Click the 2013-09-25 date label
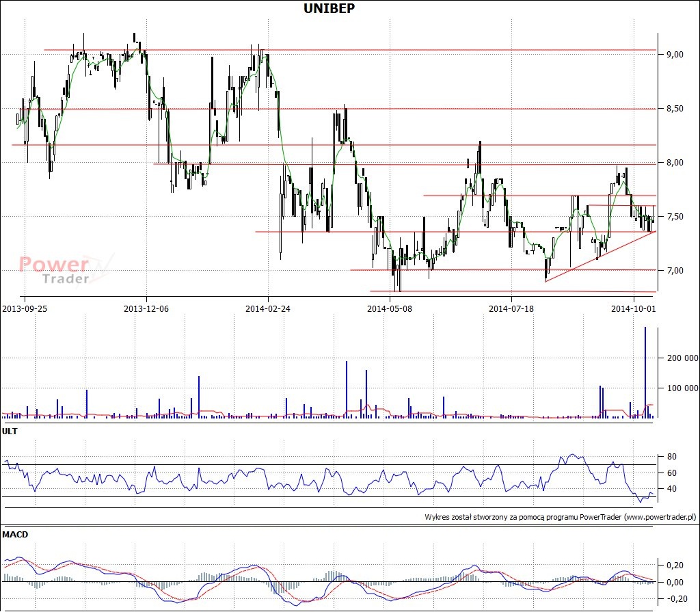Image resolution: width=700 pixels, height=612 pixels. click(25, 308)
